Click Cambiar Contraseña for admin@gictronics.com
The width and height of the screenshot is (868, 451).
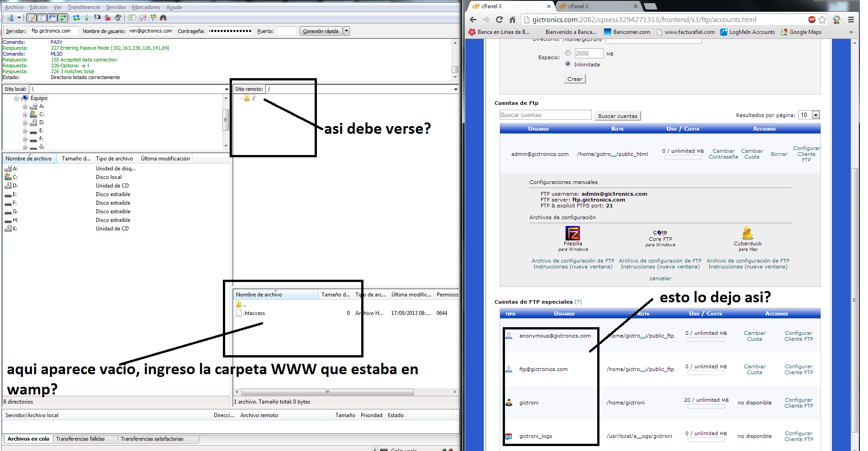pos(723,154)
